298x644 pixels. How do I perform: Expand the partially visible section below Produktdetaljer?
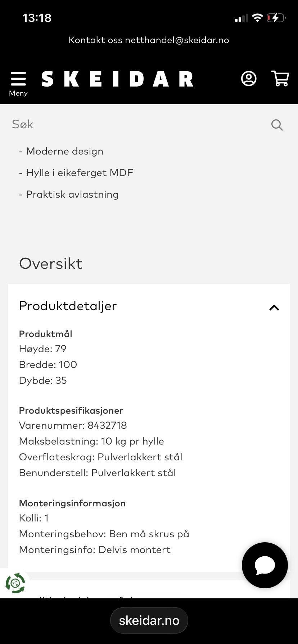(149, 590)
